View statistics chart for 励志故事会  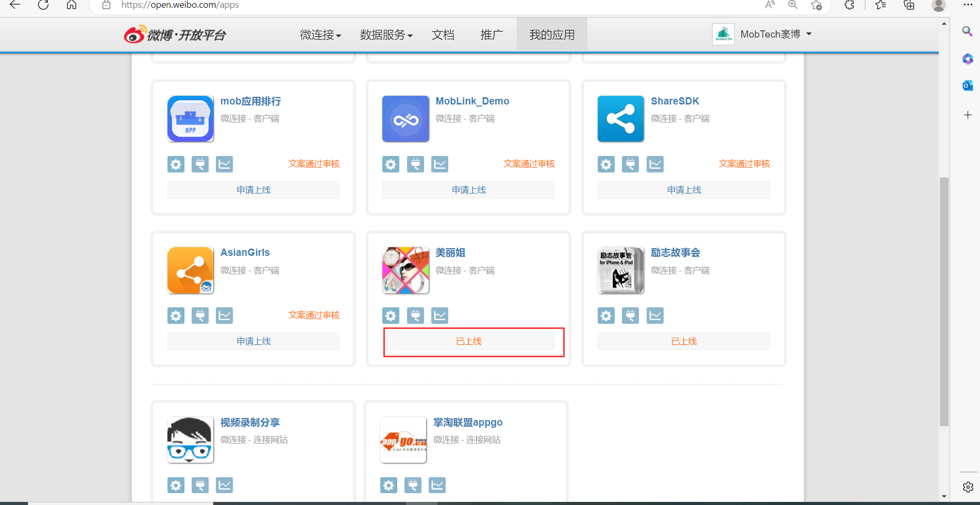coord(655,316)
